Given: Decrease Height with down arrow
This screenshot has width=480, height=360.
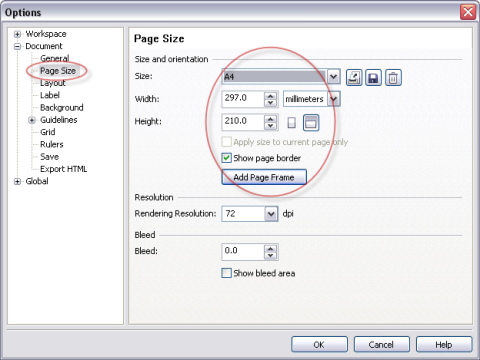Looking at the screenshot, I should tap(270, 126).
